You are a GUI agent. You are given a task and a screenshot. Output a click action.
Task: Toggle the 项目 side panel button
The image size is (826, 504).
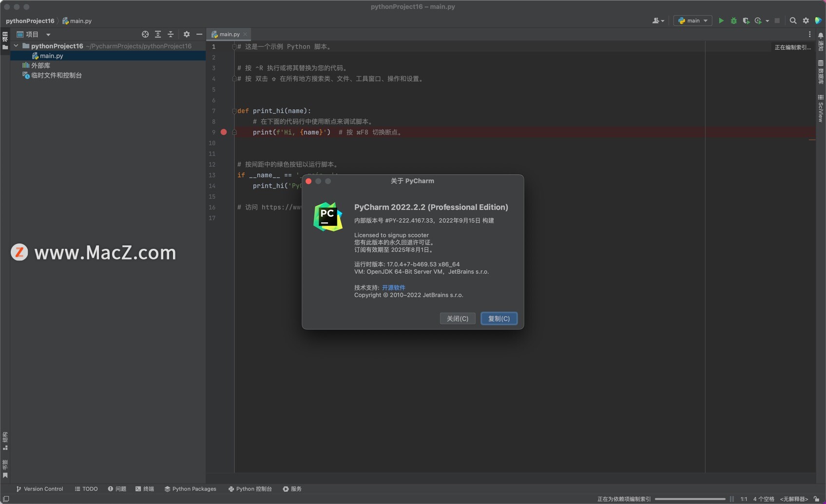click(x=5, y=40)
